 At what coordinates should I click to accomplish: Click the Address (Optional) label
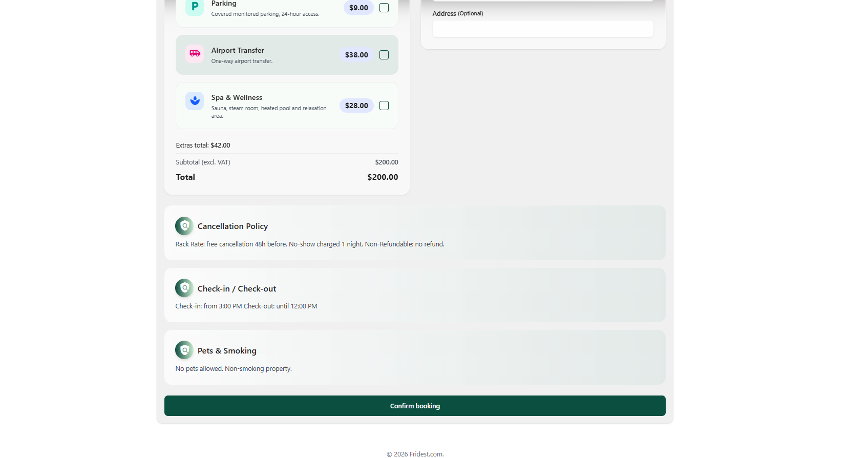tap(458, 14)
